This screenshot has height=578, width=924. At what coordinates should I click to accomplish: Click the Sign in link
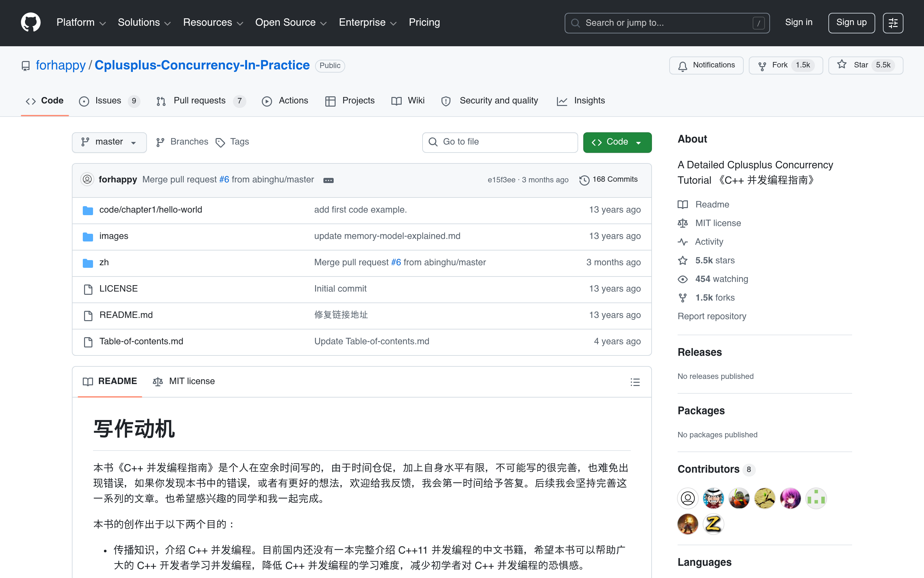(x=798, y=22)
